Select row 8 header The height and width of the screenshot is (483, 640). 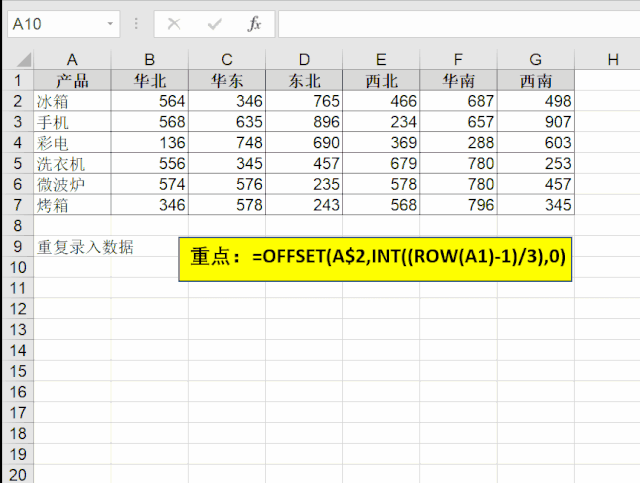pyautogui.click(x=18, y=225)
